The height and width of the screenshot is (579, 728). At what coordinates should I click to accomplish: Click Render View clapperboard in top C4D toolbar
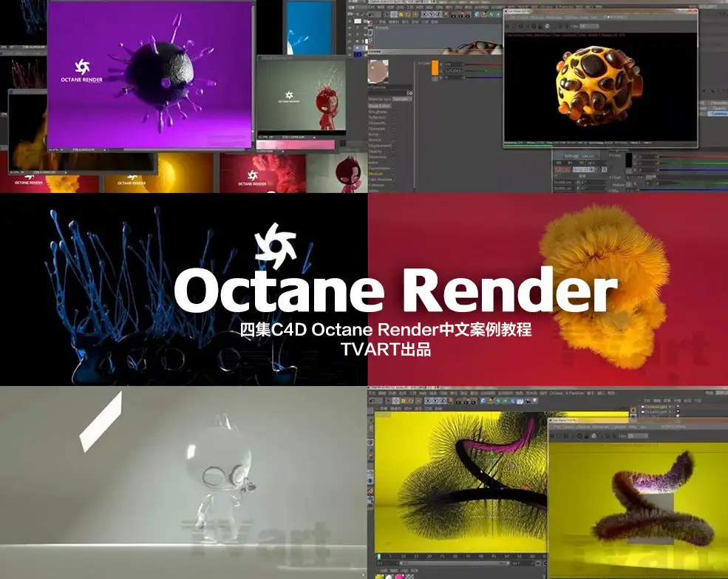pos(453,15)
